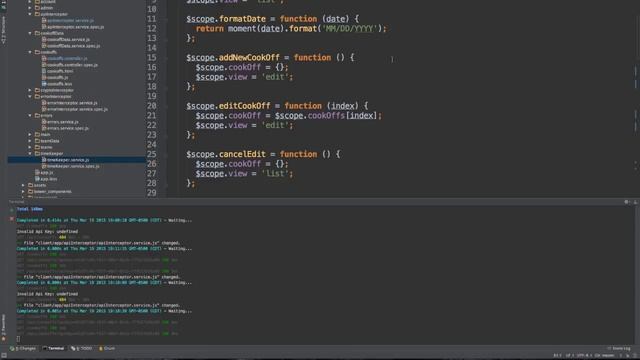
Task: Click cursor position indicator in status bar
Action: click(x=558, y=356)
